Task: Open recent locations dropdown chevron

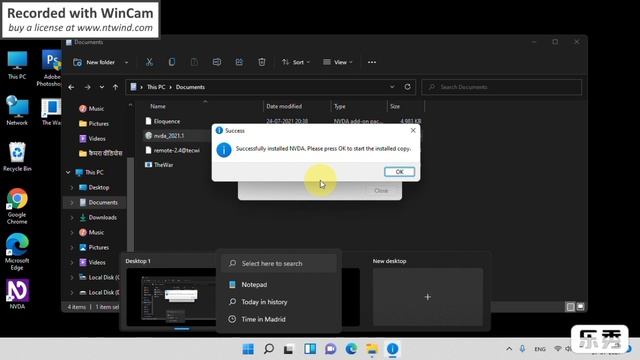Action: pyautogui.click(x=102, y=87)
